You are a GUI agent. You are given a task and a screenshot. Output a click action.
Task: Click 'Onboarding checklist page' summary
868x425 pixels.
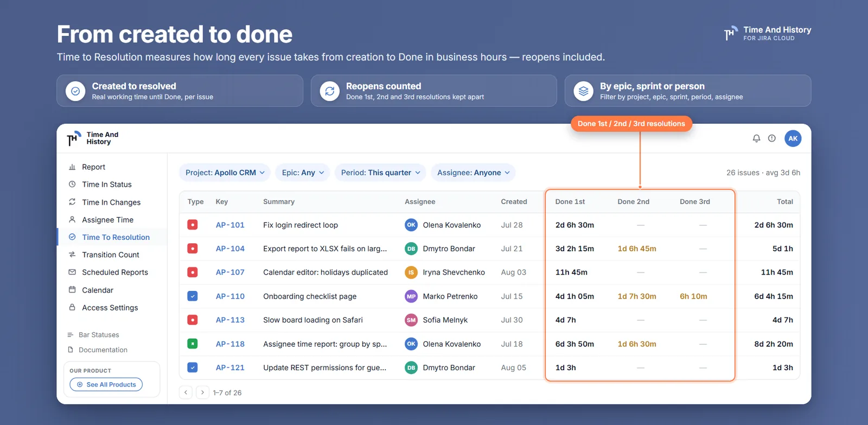(310, 296)
